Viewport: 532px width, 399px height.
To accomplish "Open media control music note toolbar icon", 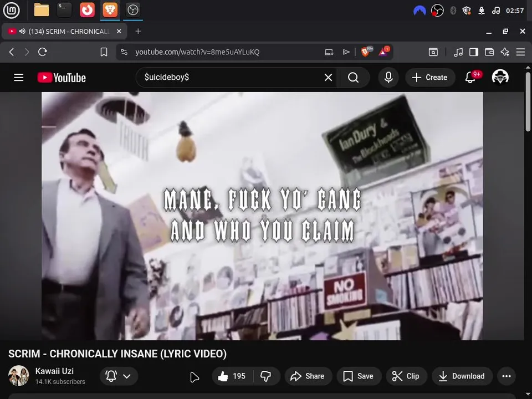I will click(458, 52).
